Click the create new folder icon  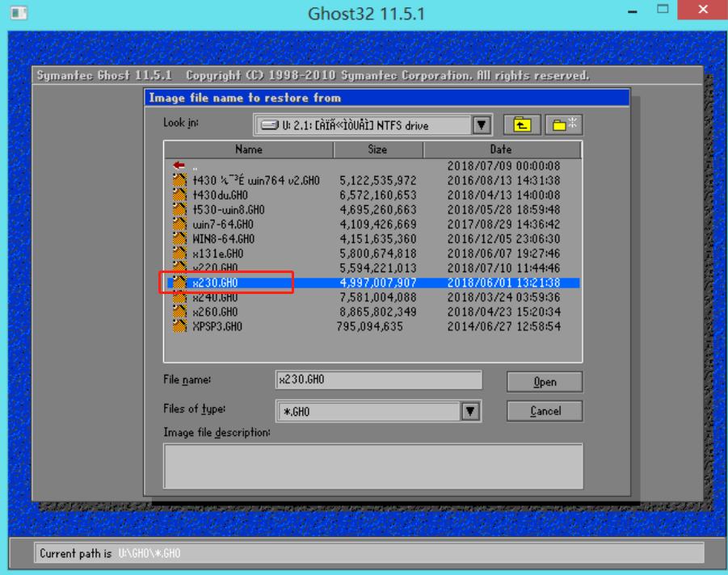pyautogui.click(x=563, y=126)
